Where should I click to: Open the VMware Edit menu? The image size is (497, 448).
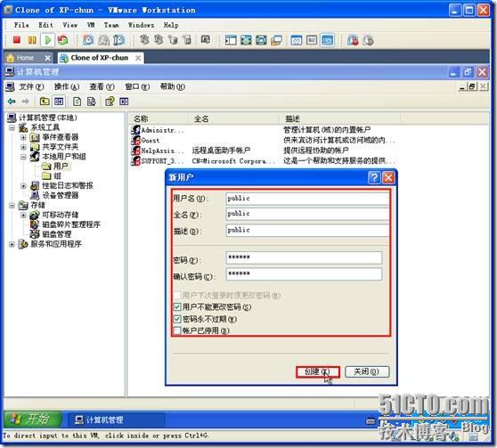[45, 25]
